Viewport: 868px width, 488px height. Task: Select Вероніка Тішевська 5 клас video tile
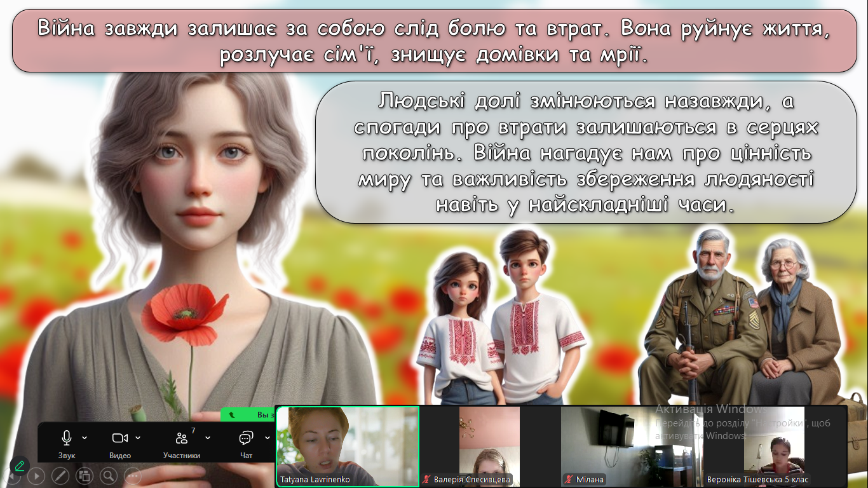click(x=774, y=442)
